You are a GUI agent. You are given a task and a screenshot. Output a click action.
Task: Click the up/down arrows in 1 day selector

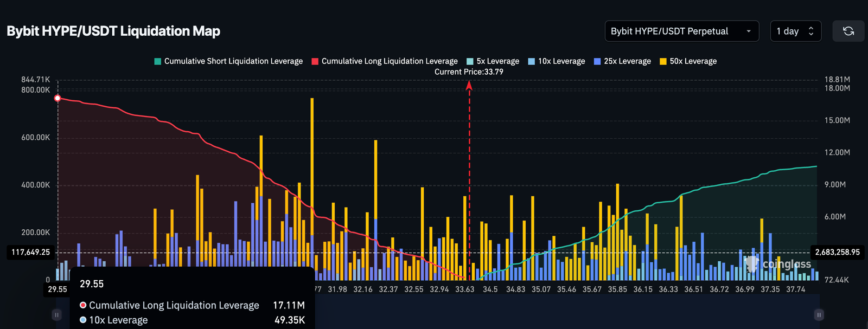pos(811,31)
